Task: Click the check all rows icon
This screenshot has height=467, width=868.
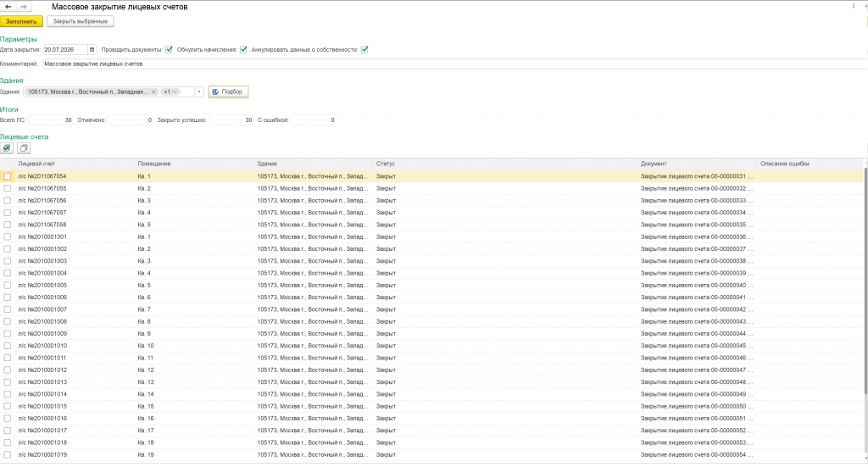Action: 7,148
